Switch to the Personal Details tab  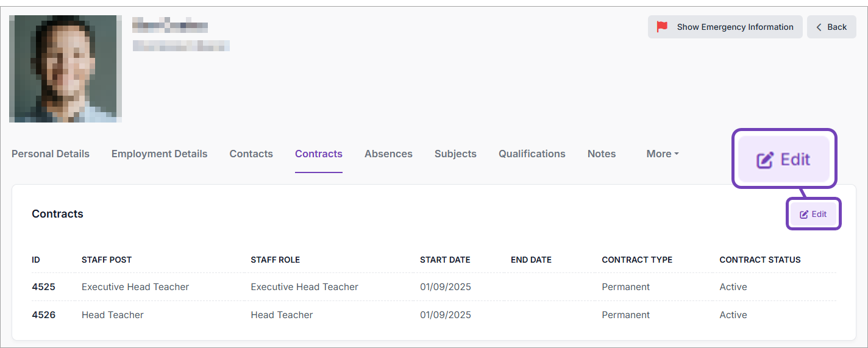[51, 154]
